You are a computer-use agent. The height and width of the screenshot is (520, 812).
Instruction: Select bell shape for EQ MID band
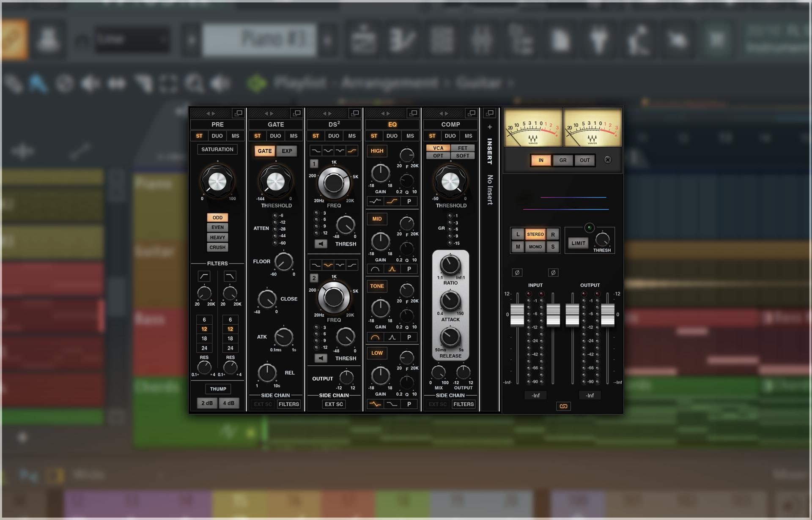392,269
